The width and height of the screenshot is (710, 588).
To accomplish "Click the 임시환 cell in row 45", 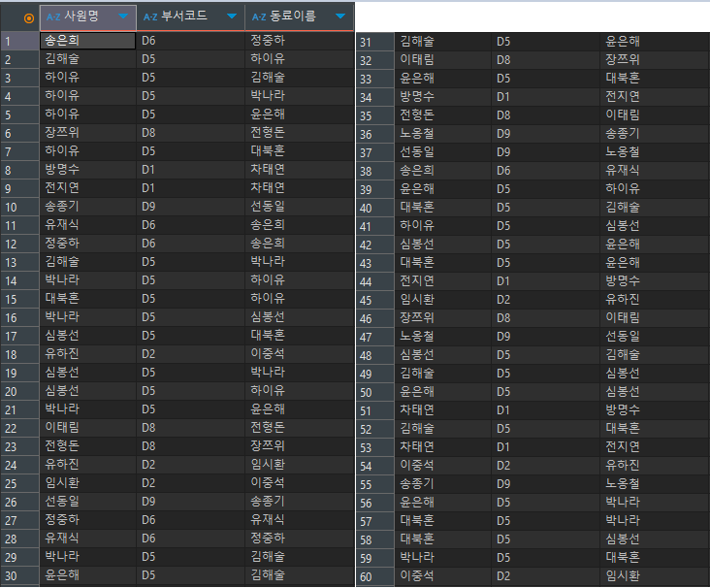I will (443, 300).
